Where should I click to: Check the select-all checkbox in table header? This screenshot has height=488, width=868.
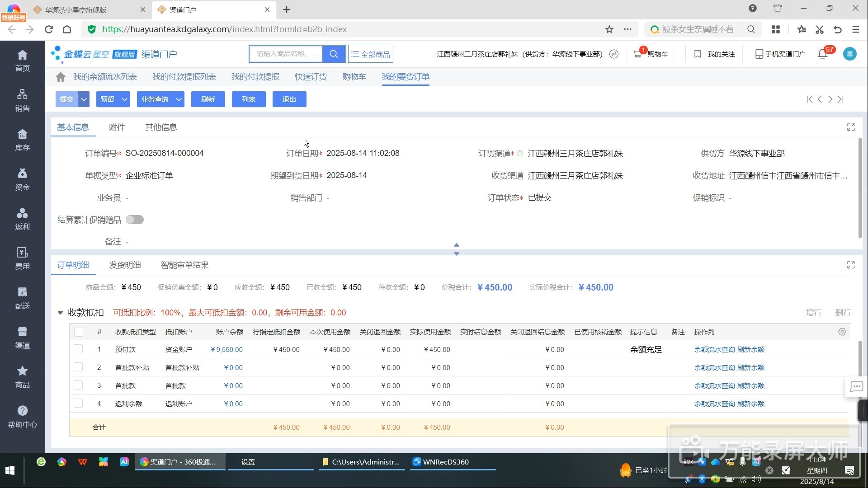(x=79, y=332)
